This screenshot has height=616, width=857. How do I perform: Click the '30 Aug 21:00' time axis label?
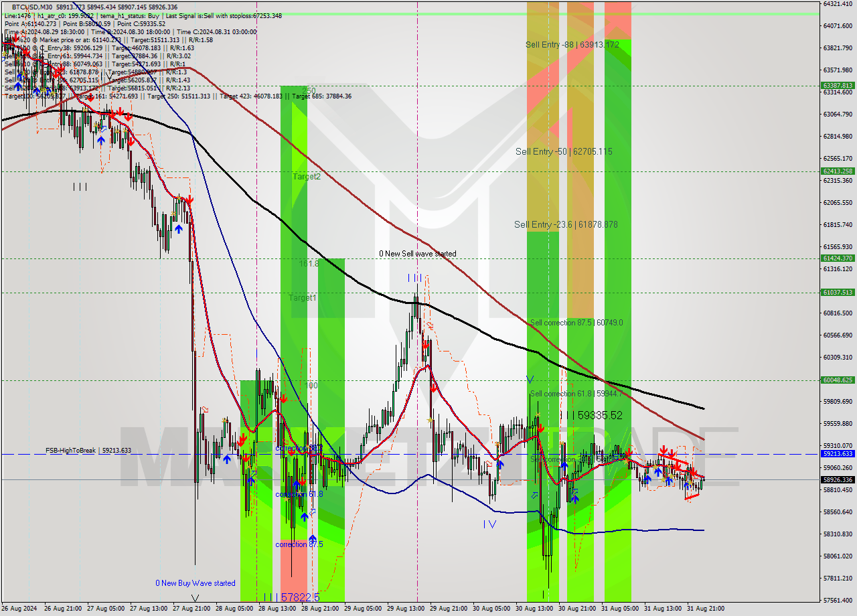pyautogui.click(x=577, y=609)
